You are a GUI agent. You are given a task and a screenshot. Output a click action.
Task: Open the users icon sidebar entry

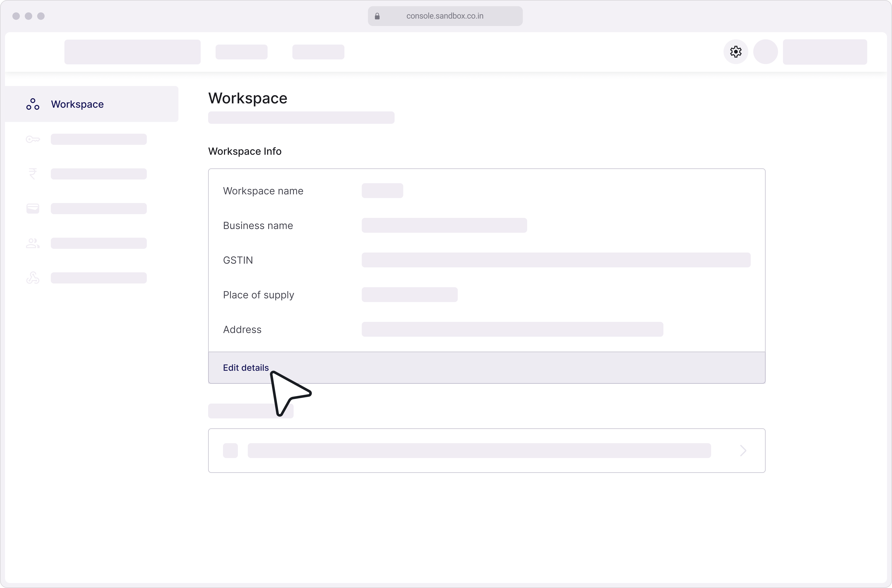click(x=33, y=243)
